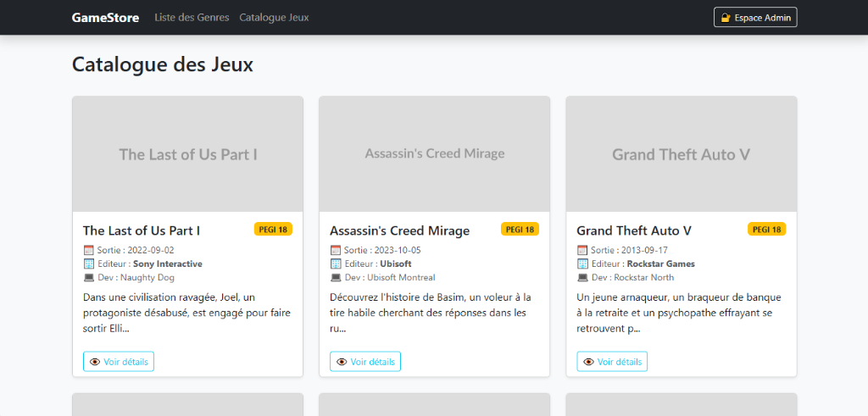
Task: Click eye icon on Assassin's Creed details button
Action: coord(342,362)
